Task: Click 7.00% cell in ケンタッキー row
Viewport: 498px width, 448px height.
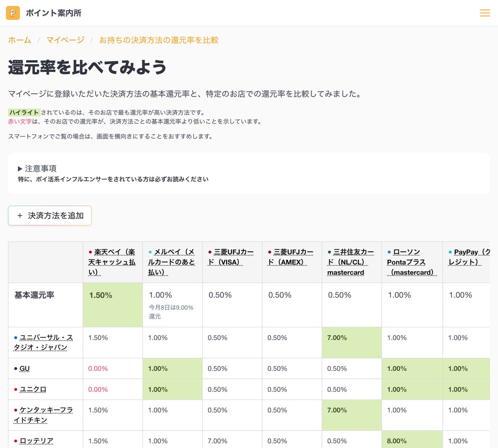Action: [x=352, y=415]
